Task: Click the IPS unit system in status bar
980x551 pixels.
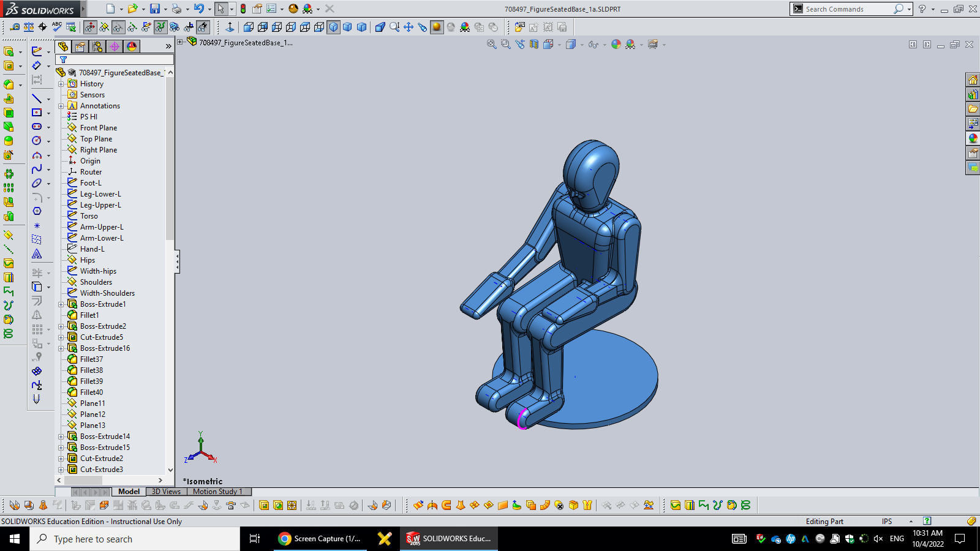Action: point(887,522)
